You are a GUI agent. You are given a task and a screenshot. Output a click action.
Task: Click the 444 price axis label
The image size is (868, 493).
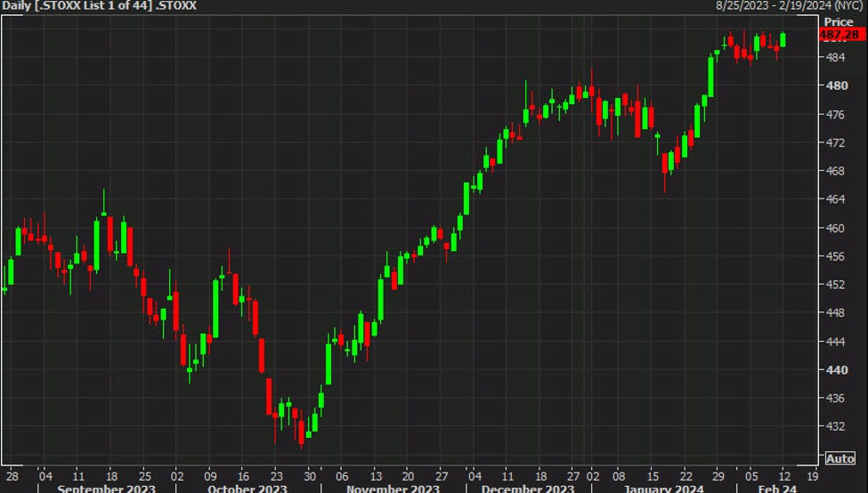pos(835,342)
